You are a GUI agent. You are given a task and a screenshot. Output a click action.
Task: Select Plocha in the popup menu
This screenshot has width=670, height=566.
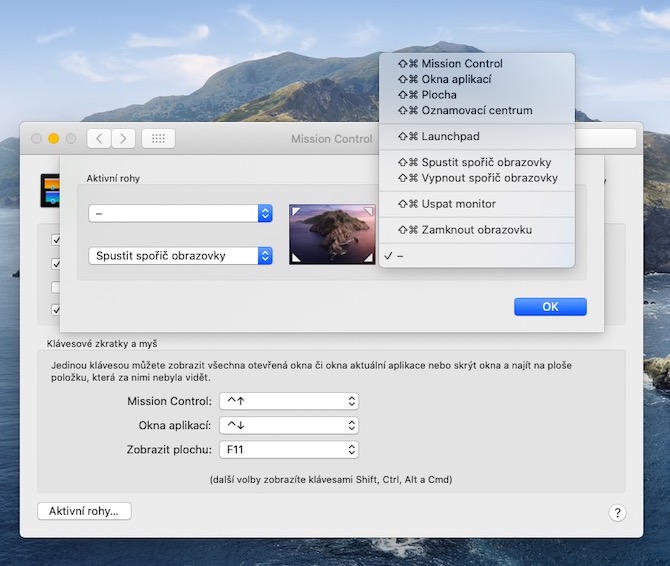point(476,95)
